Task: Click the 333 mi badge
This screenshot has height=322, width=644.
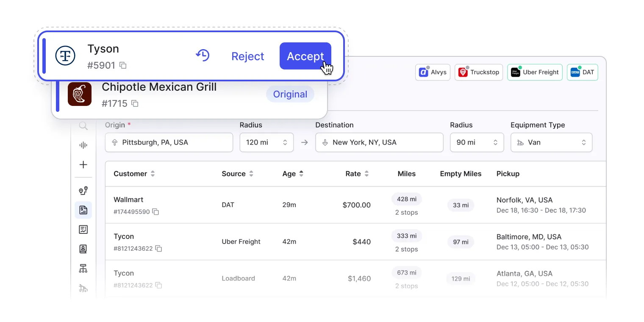Action: [407, 236]
